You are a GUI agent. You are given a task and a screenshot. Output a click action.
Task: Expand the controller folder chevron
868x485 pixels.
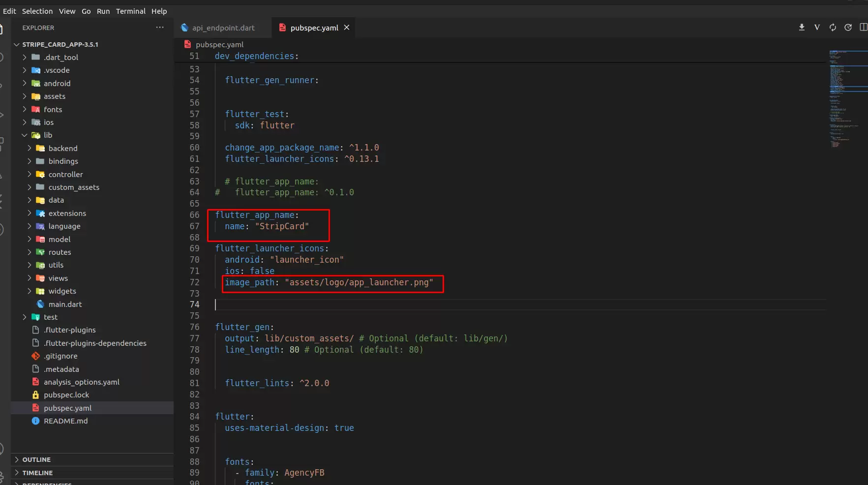30,174
